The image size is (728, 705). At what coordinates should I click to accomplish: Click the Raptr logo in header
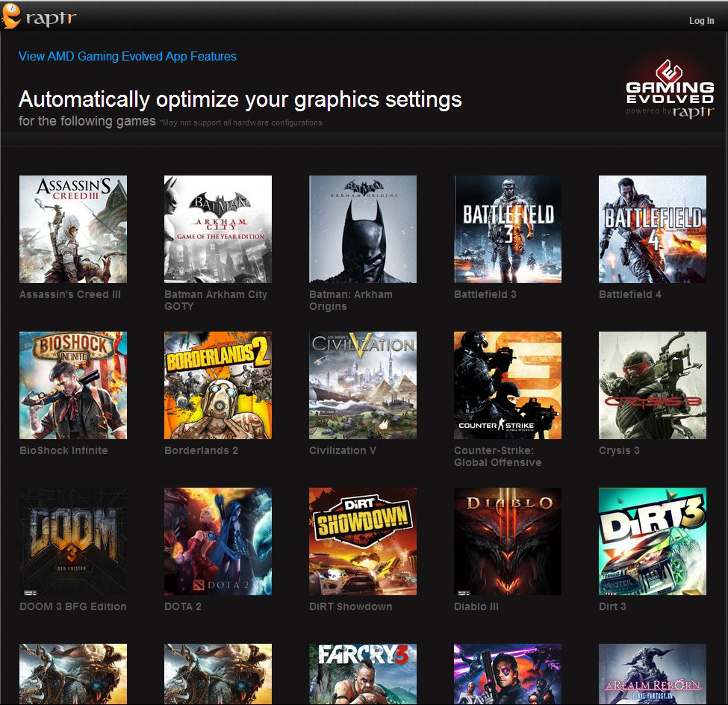(x=39, y=18)
